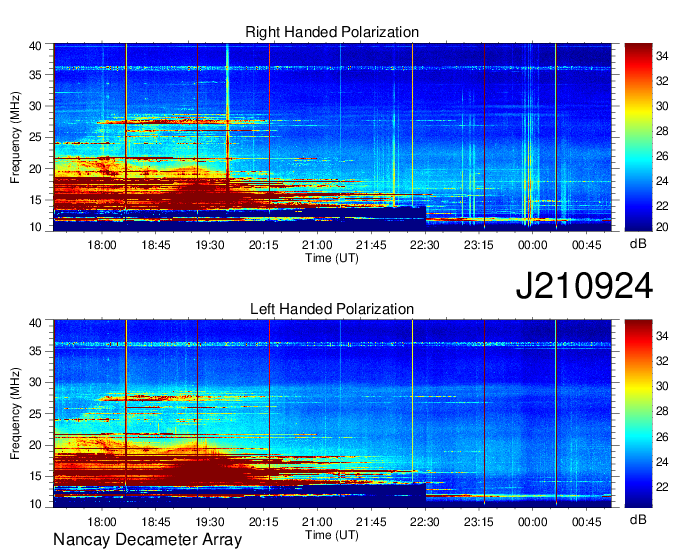
Task: Click 20 MHz tick on Right Handed plot
Action: (x=35, y=169)
